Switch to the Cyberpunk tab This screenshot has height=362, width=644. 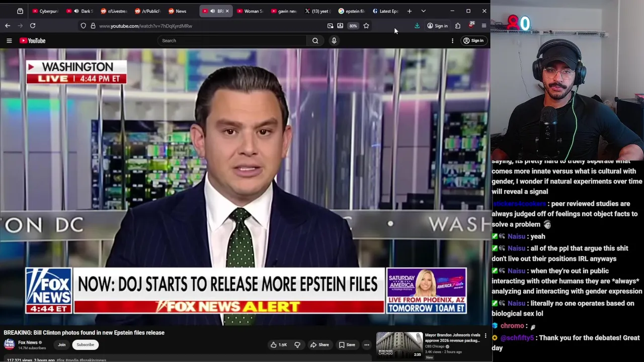45,11
